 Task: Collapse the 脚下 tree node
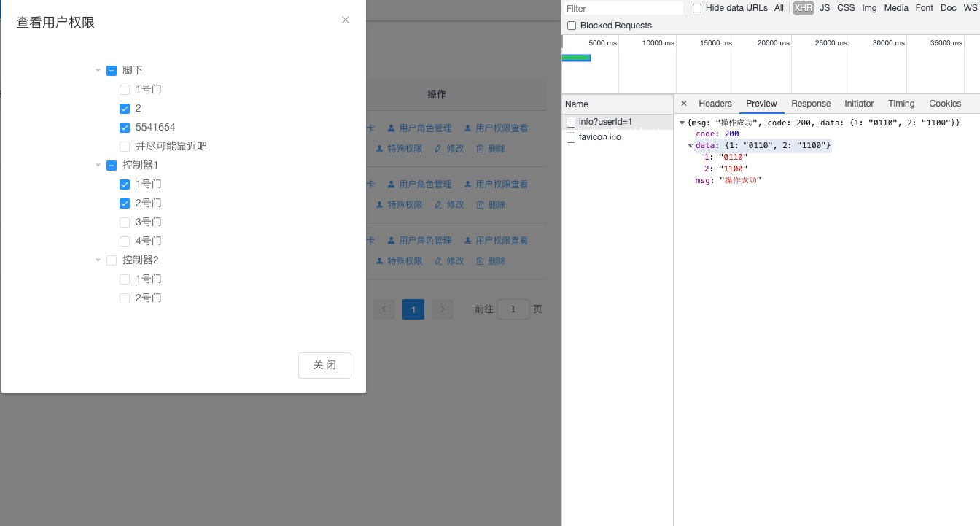tap(98, 71)
